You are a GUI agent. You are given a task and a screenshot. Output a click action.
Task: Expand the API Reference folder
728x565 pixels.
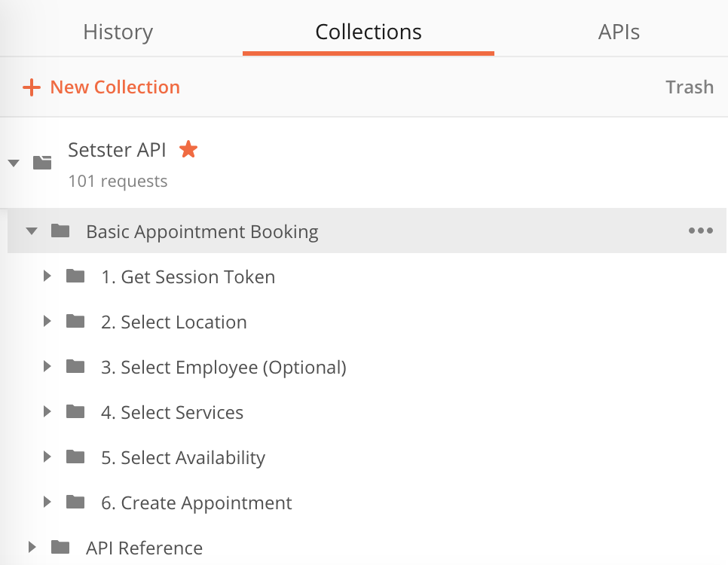[31, 547]
